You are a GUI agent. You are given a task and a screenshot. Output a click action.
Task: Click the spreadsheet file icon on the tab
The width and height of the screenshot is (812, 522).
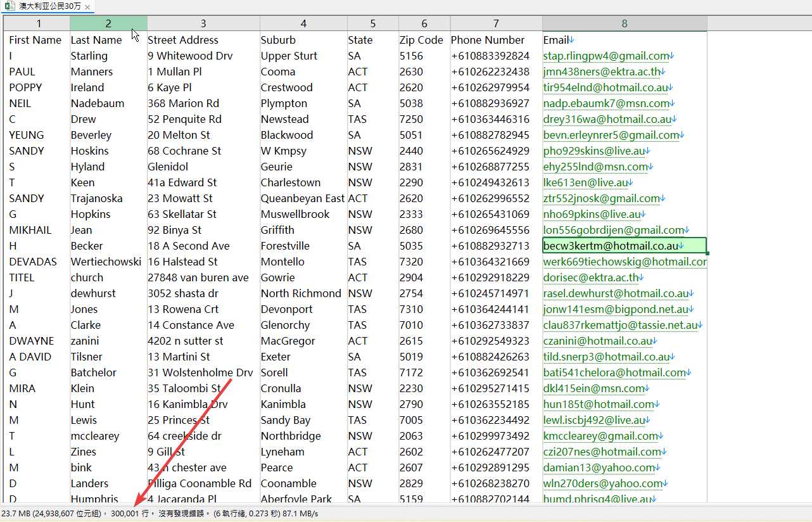[10, 6]
